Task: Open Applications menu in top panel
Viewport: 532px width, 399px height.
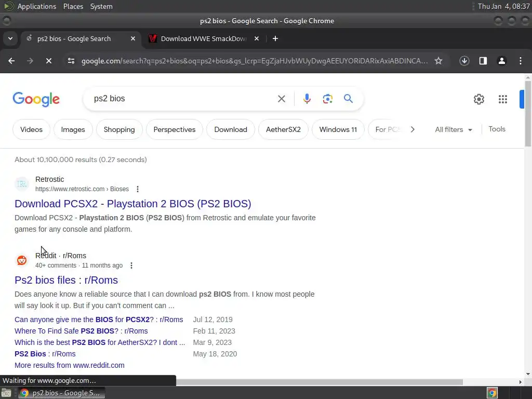Action: 37,6
